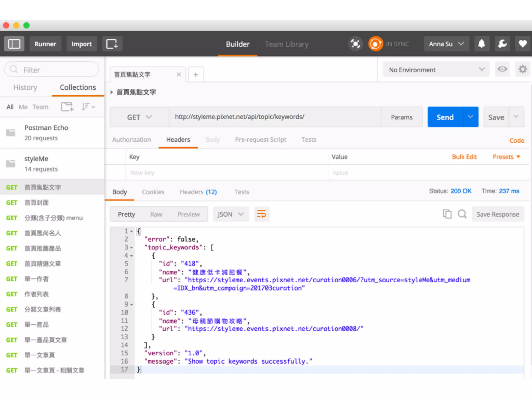
Task: Toggle the sidebar panel icon
Action: tap(14, 44)
